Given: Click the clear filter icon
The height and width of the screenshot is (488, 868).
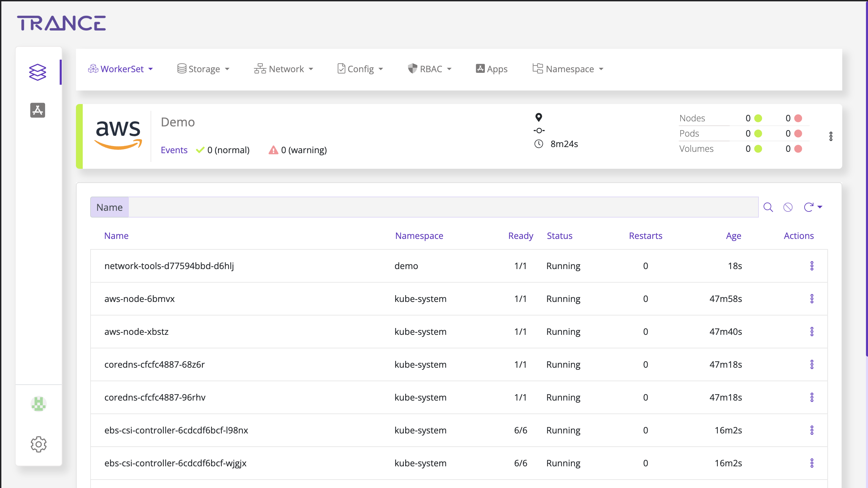Looking at the screenshot, I should 788,207.
